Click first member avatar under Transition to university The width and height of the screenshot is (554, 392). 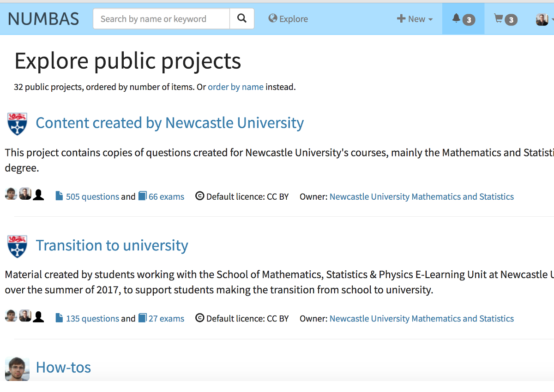[x=11, y=316]
